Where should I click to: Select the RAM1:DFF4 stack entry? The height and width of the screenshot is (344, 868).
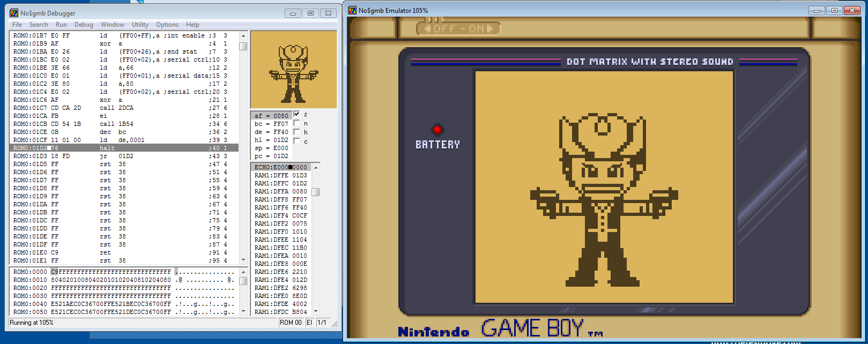click(x=281, y=215)
